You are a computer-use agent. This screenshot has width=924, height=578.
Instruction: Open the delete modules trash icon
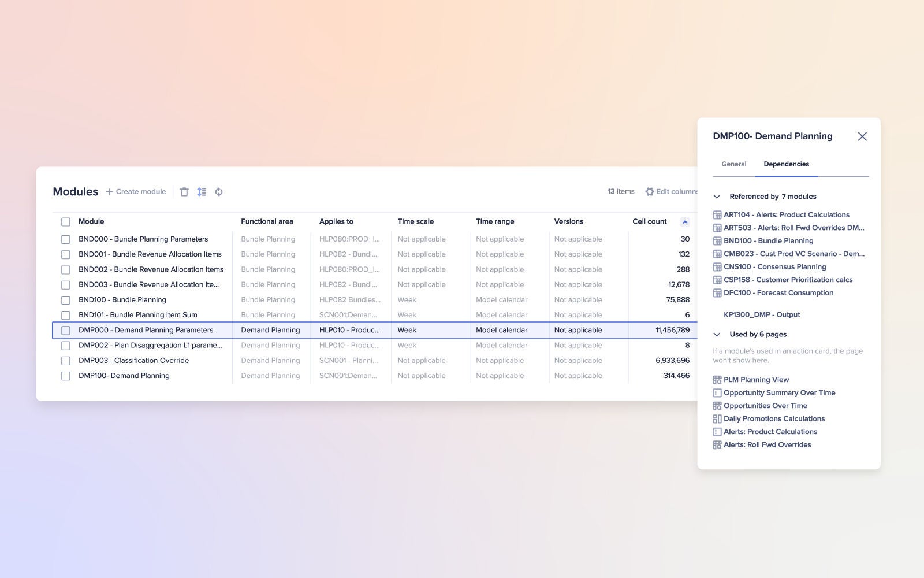tap(184, 191)
